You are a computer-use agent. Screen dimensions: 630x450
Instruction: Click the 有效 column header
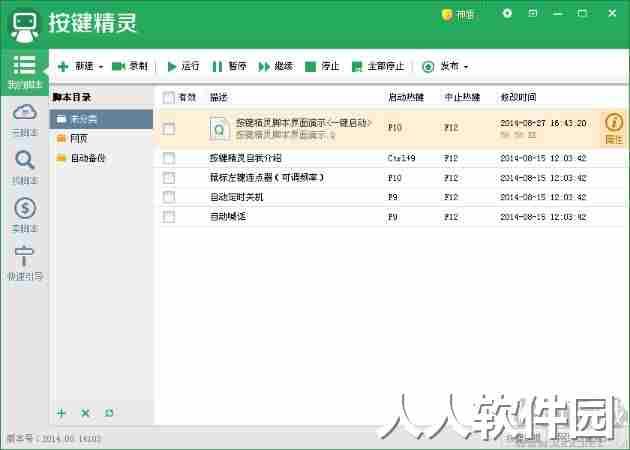(x=187, y=97)
